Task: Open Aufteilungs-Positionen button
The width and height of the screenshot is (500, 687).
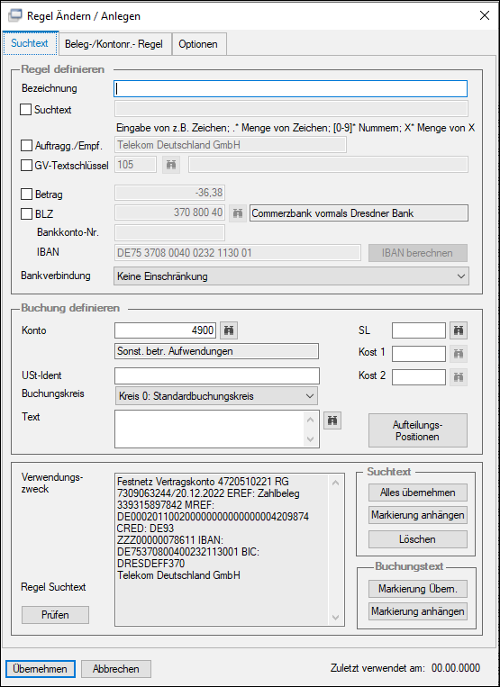Action: click(x=418, y=430)
